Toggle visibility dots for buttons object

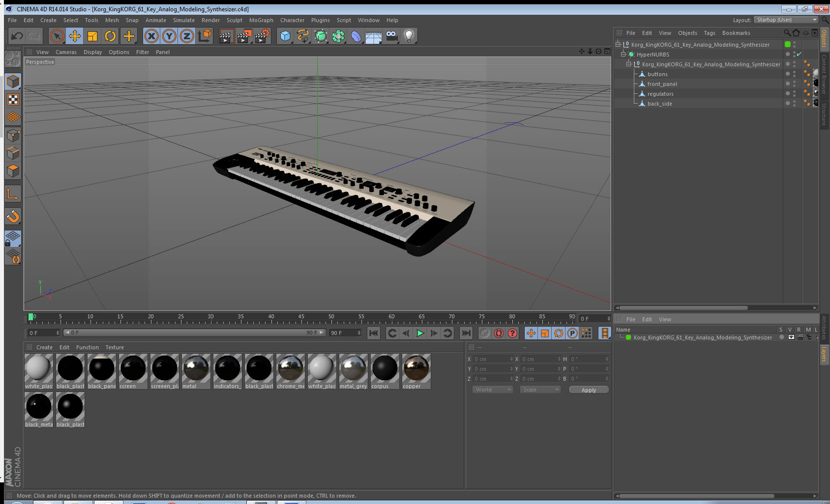coord(795,74)
